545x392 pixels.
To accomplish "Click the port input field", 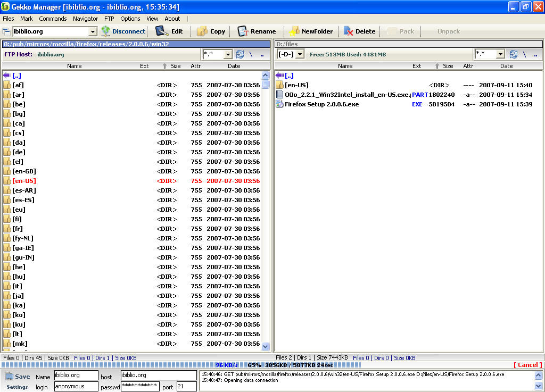I will [x=187, y=387].
